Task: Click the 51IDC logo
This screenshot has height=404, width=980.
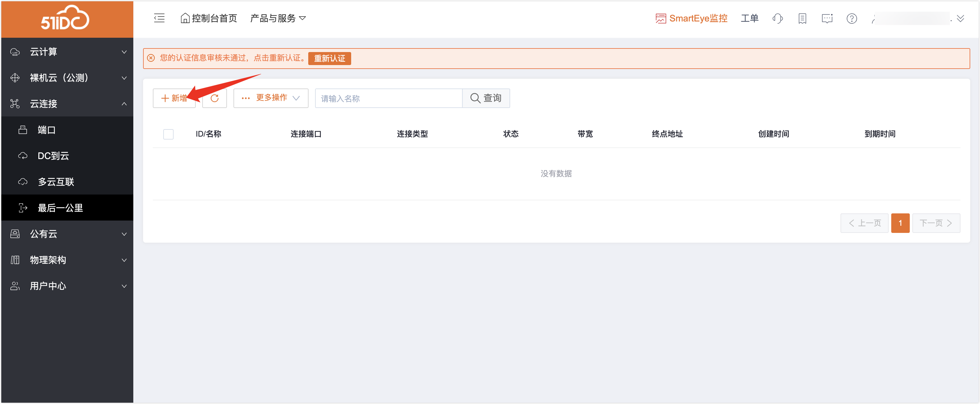Action: point(65,18)
